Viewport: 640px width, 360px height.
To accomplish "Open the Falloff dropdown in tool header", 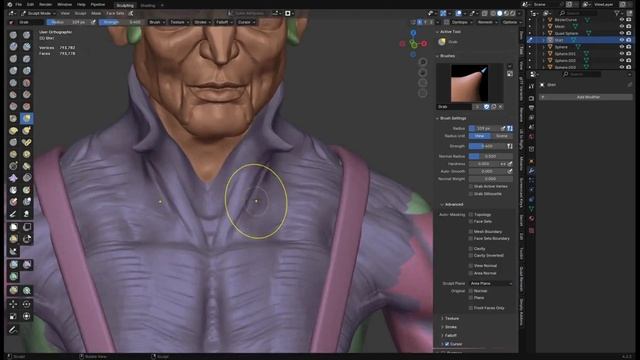I will [223, 22].
